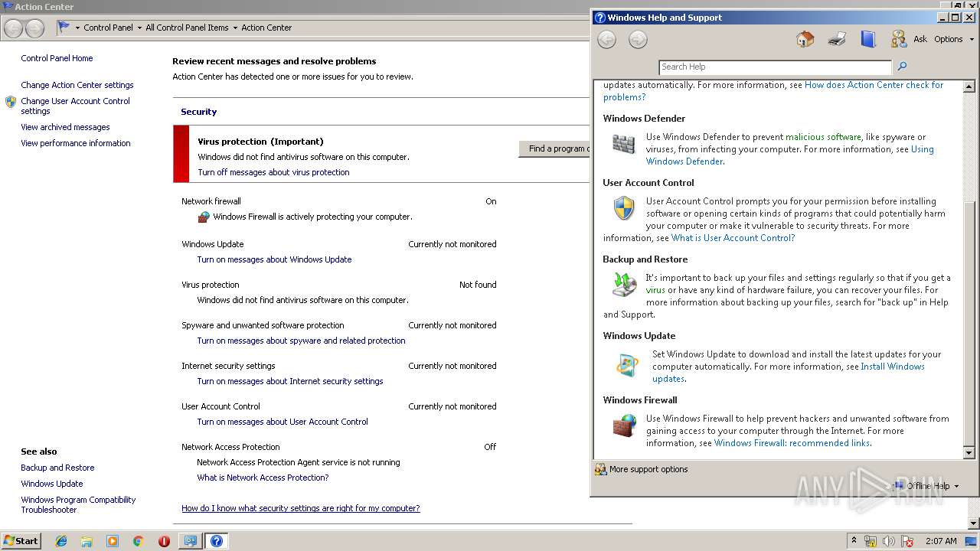Open Browse Help book icon
Viewport: 980px width, 551px height.
(867, 39)
